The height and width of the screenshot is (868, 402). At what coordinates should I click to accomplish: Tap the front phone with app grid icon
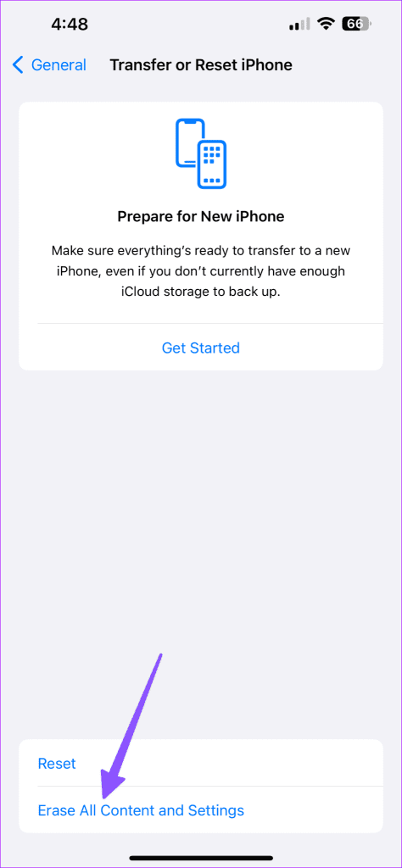[x=212, y=164]
